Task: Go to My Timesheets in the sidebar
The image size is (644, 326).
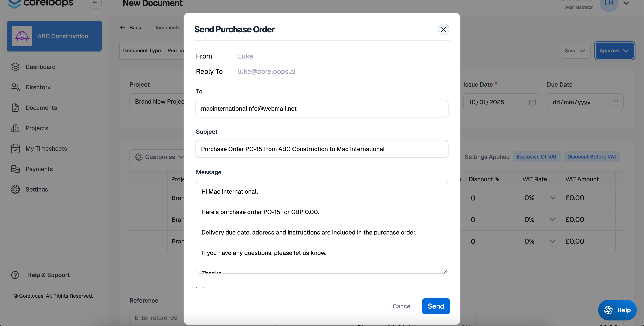Action: pos(46,148)
